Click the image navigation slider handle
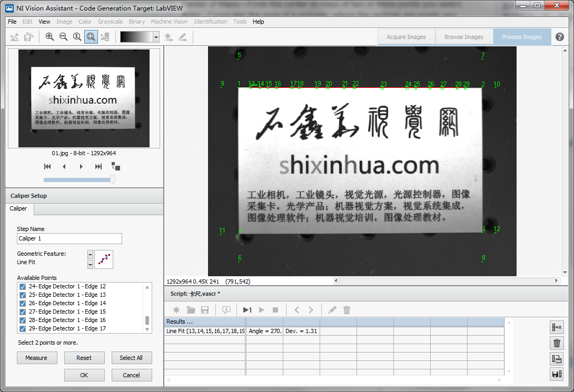 click(112, 180)
